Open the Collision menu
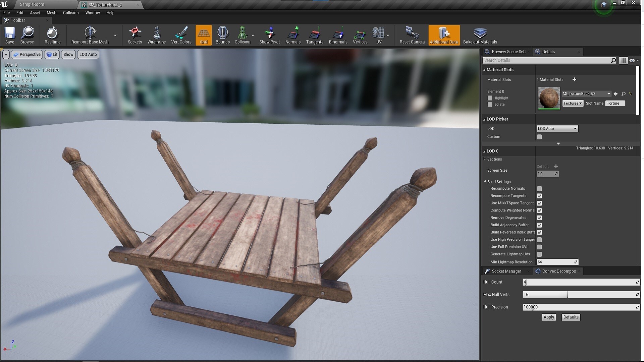644x362 pixels. [70, 13]
